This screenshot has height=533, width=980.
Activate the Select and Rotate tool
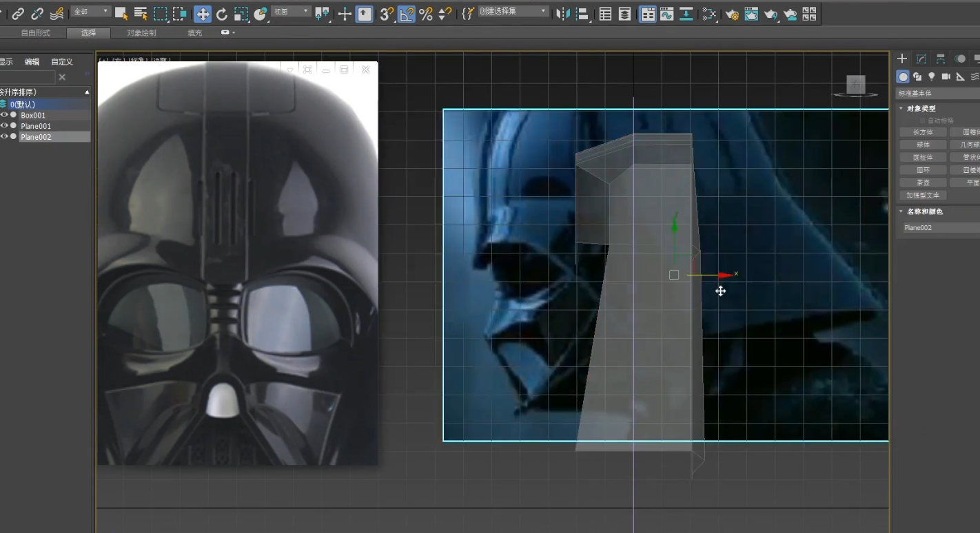(222, 13)
